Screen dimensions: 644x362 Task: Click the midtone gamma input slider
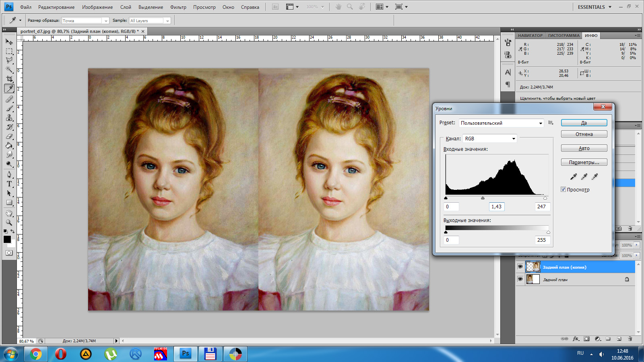click(483, 198)
